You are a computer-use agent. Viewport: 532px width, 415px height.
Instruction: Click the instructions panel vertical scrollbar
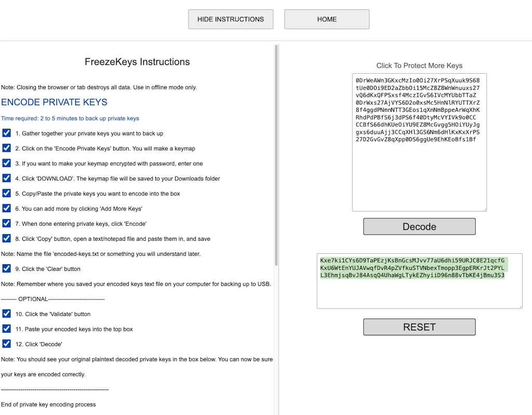click(x=276, y=155)
